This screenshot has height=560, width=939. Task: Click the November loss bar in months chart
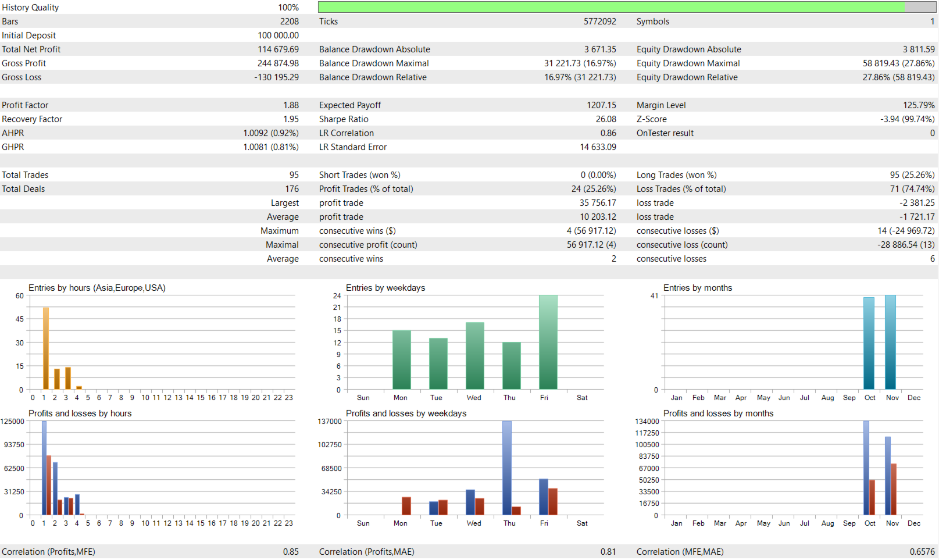[894, 490]
